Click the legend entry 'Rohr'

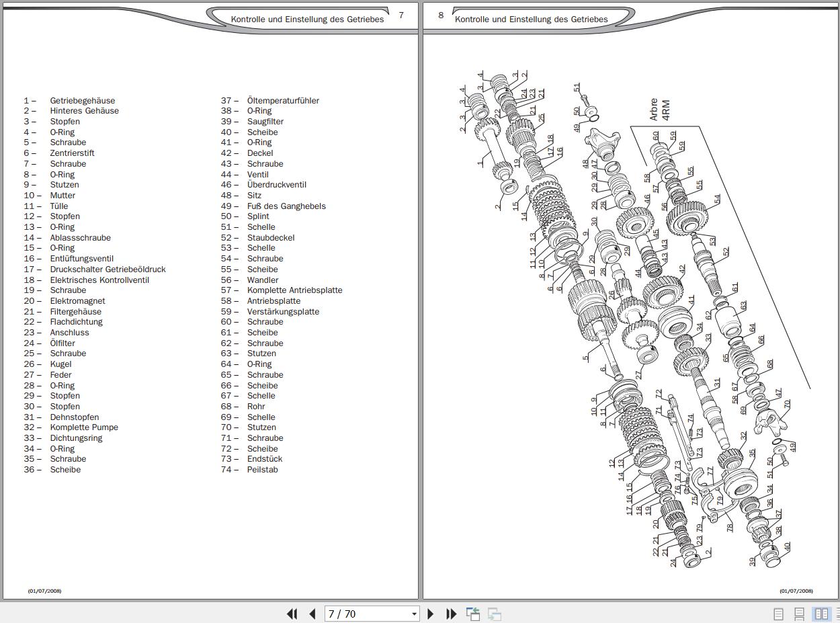(256, 407)
